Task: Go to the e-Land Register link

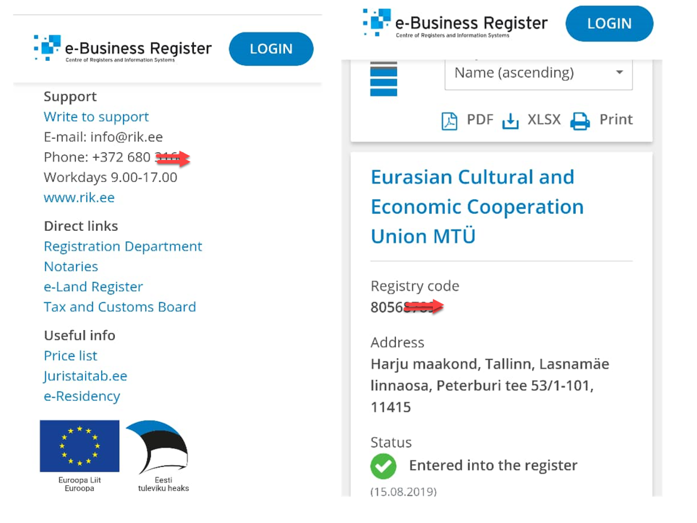Action: (93, 287)
